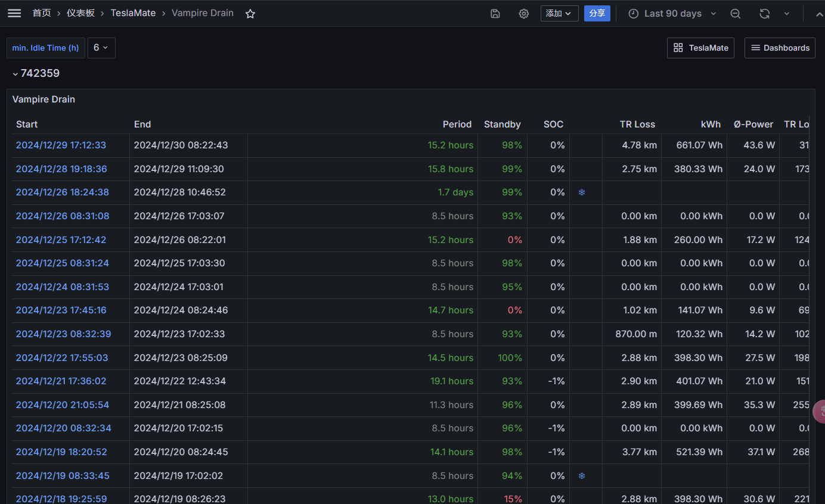Star this dashboard as favorite
Viewport: 825px width, 504px height.
pos(250,14)
